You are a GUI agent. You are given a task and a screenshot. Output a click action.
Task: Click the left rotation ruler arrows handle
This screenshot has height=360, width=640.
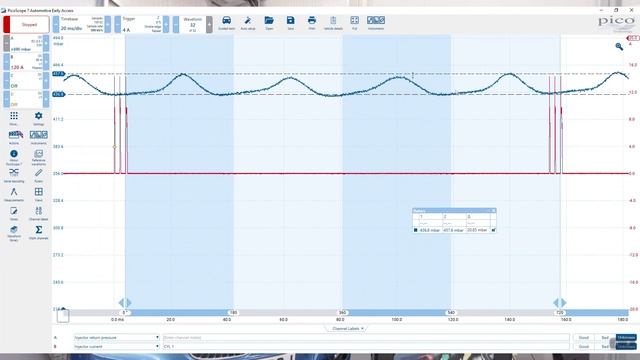click(125, 302)
